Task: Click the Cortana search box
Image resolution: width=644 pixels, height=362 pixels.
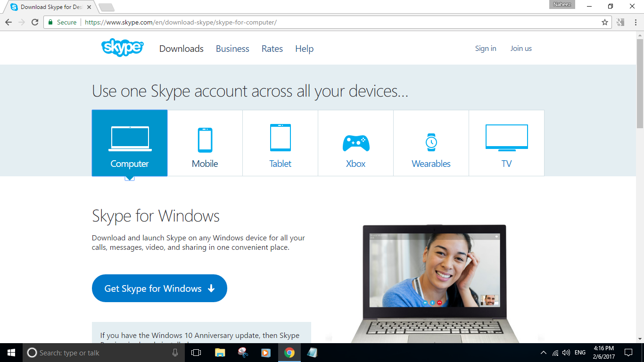Action: (104, 353)
